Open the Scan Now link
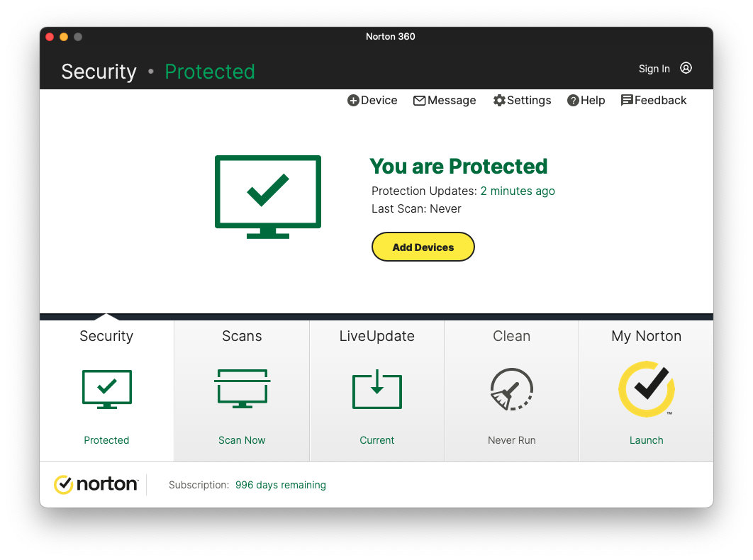The width and height of the screenshot is (753, 560). pyautogui.click(x=242, y=440)
